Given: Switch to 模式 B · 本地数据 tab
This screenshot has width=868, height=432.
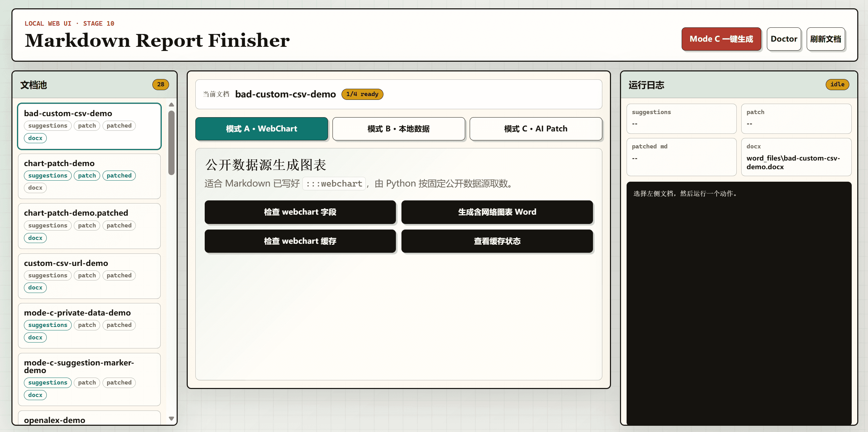Looking at the screenshot, I should tap(399, 129).
